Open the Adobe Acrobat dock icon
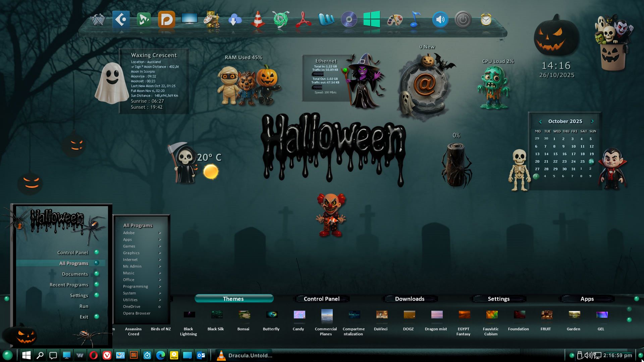Viewport: 644px width, 362px height. (x=303, y=20)
